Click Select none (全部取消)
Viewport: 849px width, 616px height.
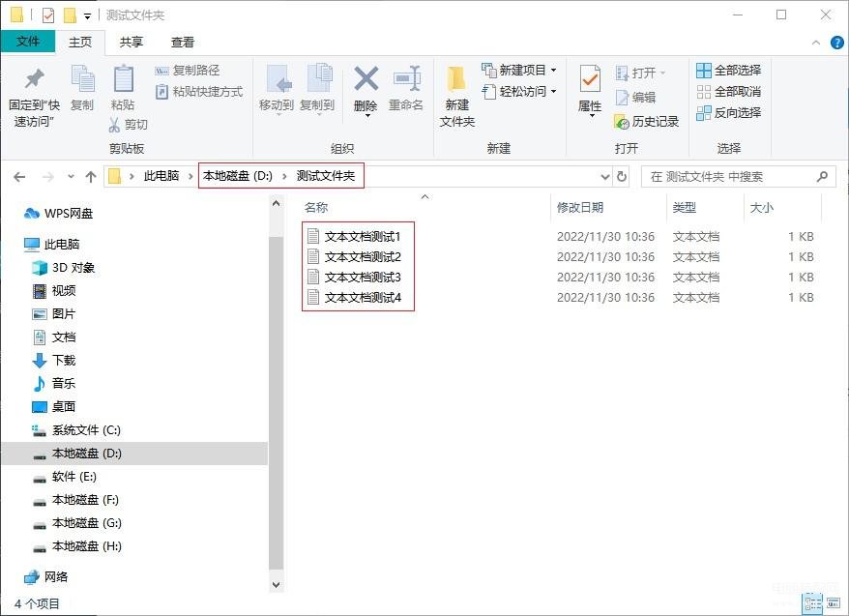729,92
